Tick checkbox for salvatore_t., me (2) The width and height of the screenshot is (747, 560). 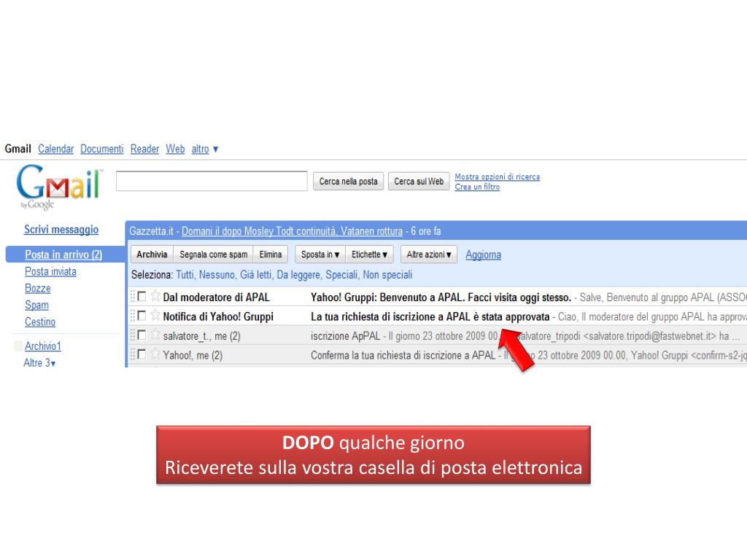(x=142, y=335)
